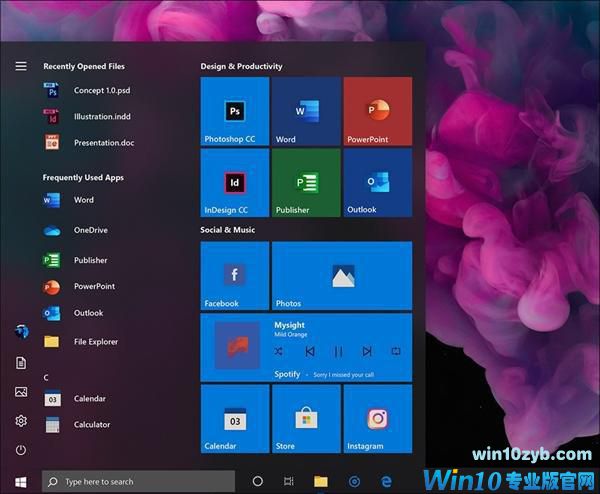600x494 pixels.
Task: Open the Instagram tile
Action: 377,419
